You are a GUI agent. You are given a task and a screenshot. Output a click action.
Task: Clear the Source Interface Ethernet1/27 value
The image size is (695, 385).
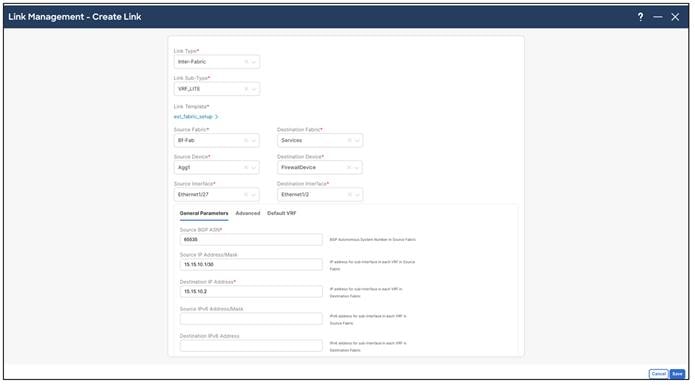click(246, 194)
